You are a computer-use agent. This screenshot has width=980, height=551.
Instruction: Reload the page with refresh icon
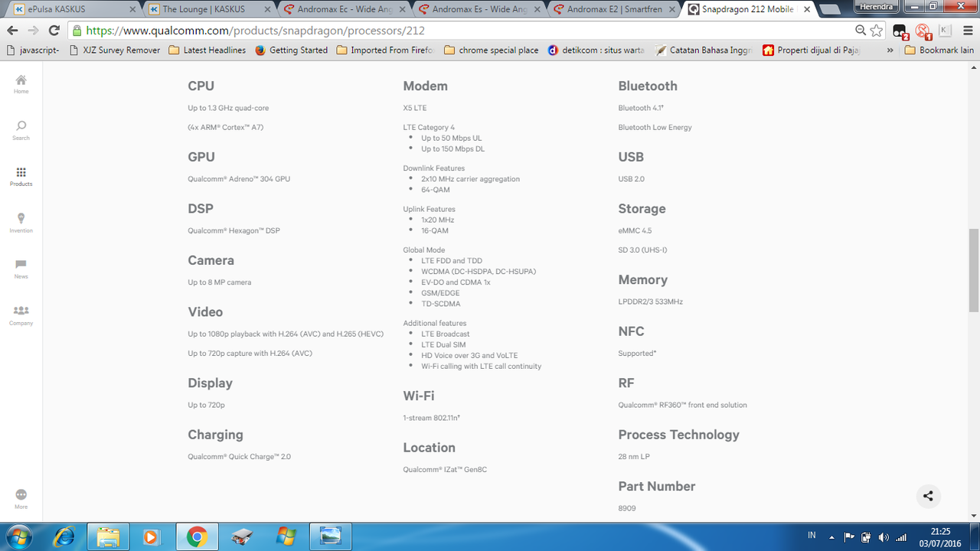(54, 31)
